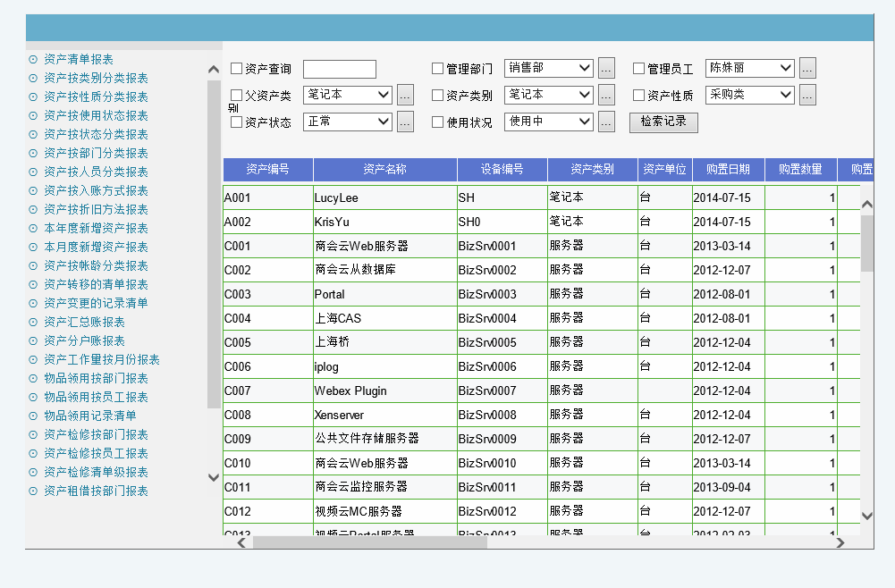895x588 pixels.
Task: Click the ellipsis button next to 父资产类别 dropdown
Action: [405, 95]
